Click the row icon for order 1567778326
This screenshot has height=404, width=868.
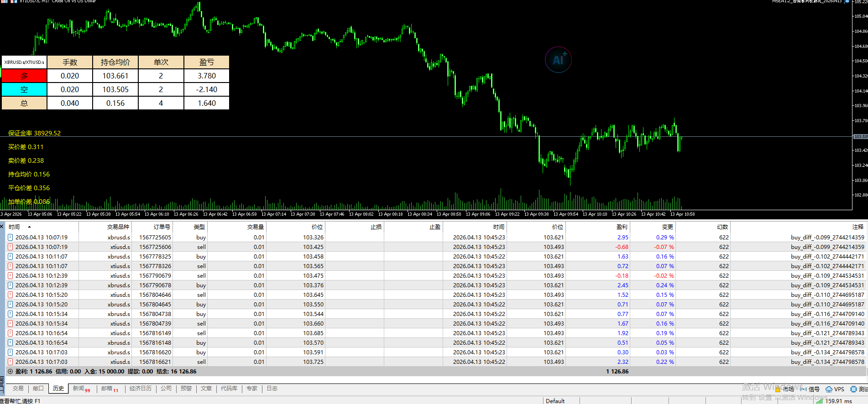[x=10, y=266]
